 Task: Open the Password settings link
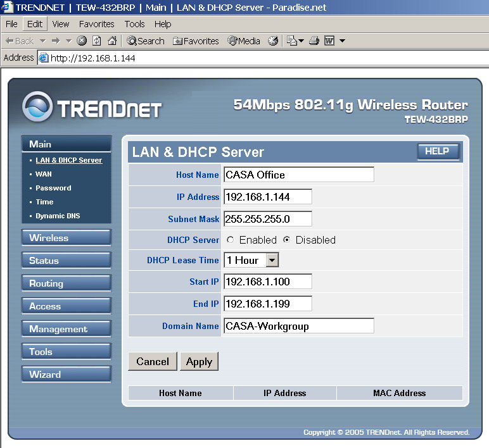(53, 188)
